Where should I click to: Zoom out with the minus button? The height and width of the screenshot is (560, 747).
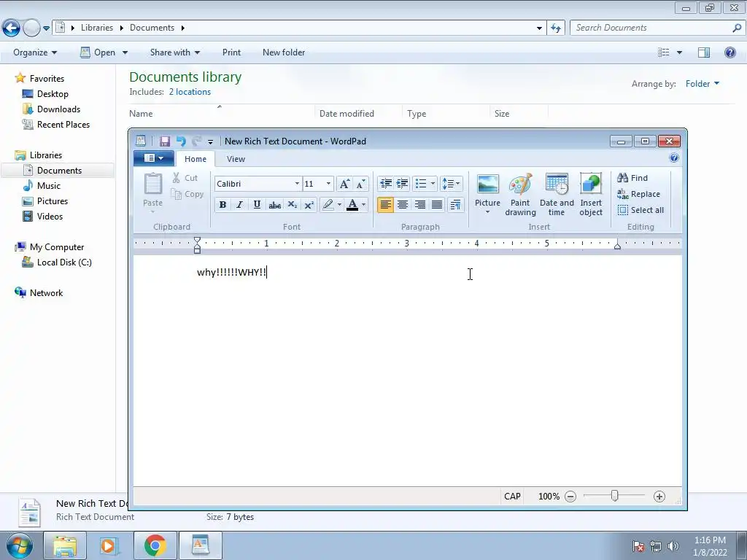tap(570, 497)
